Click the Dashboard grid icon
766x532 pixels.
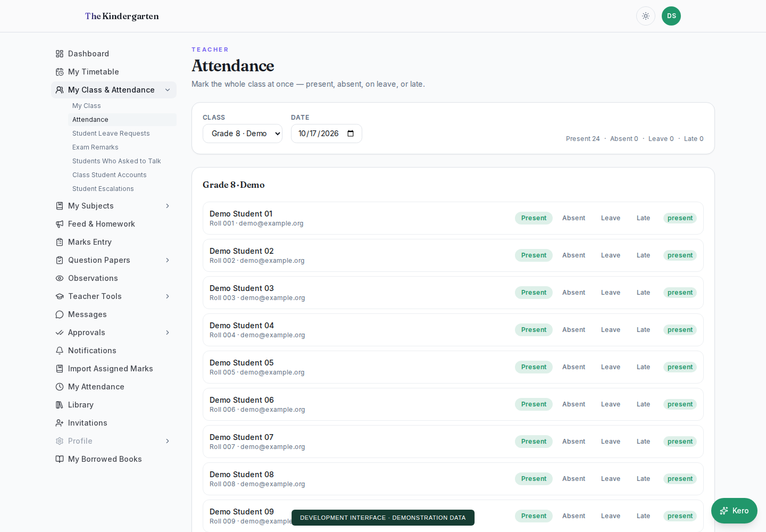coord(60,54)
